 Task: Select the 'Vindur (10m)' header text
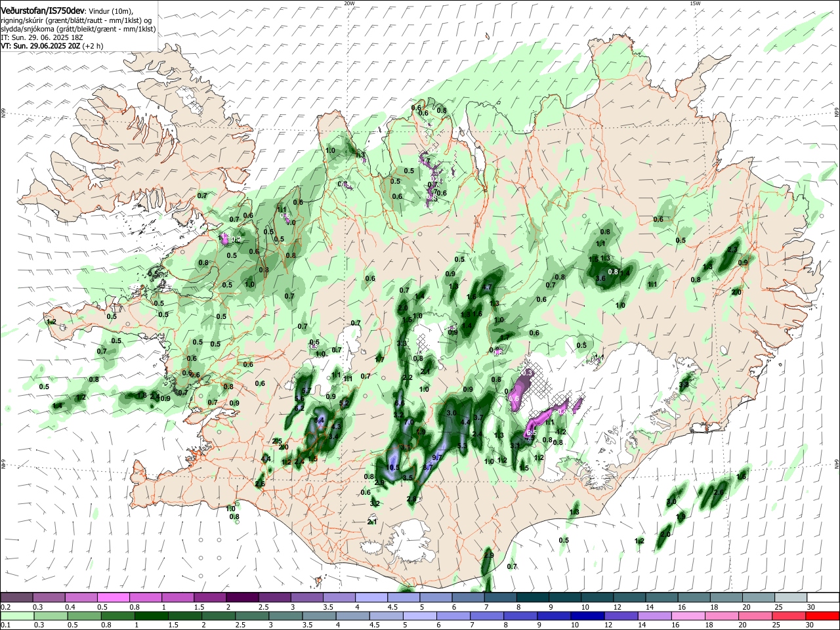coord(111,12)
